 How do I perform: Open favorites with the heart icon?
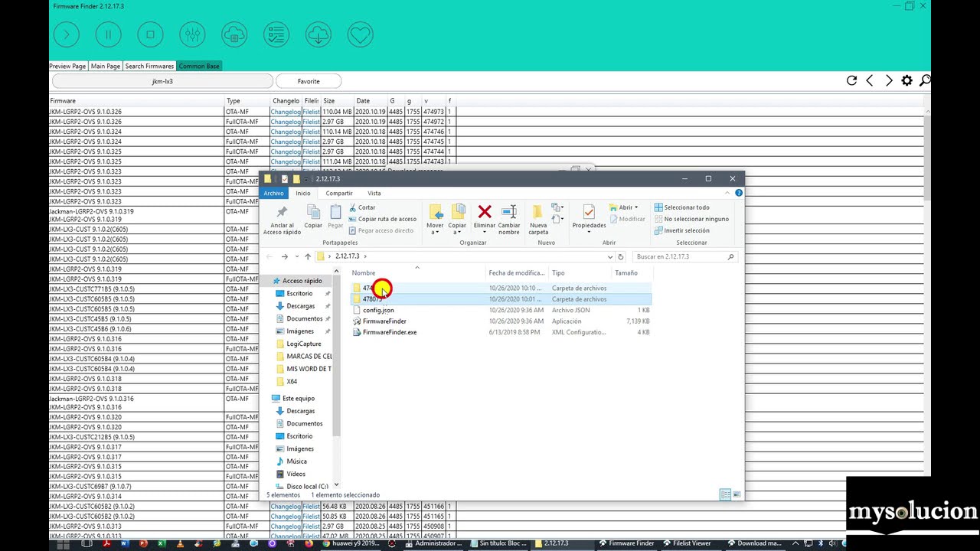coord(360,34)
